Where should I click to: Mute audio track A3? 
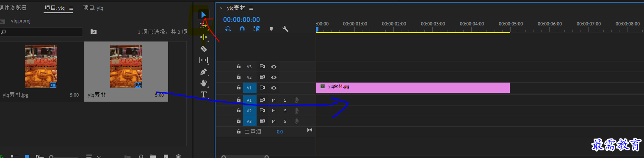(274, 121)
